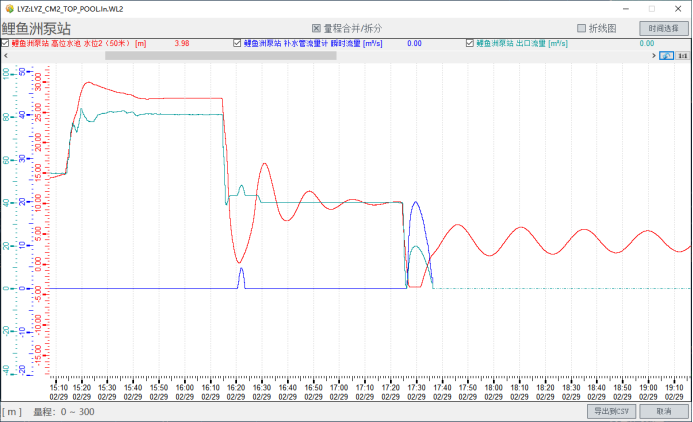
Task: Reset chart scale with the 1:1 icon
Action: click(x=683, y=57)
